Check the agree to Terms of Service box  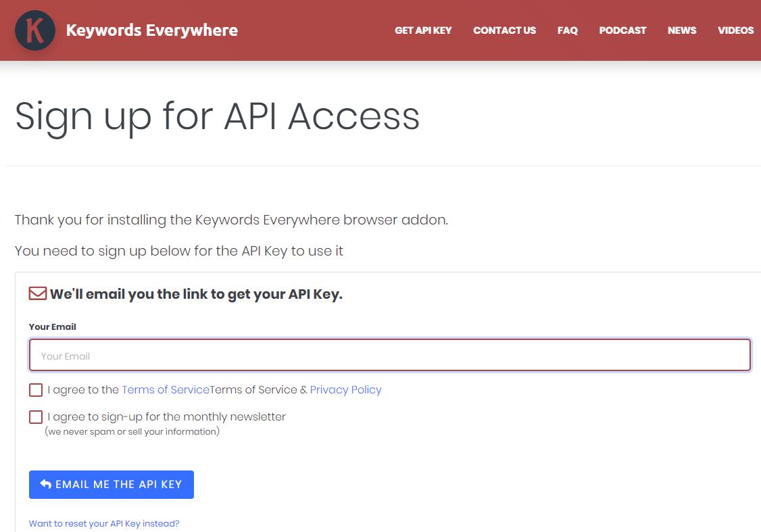pyautogui.click(x=36, y=390)
